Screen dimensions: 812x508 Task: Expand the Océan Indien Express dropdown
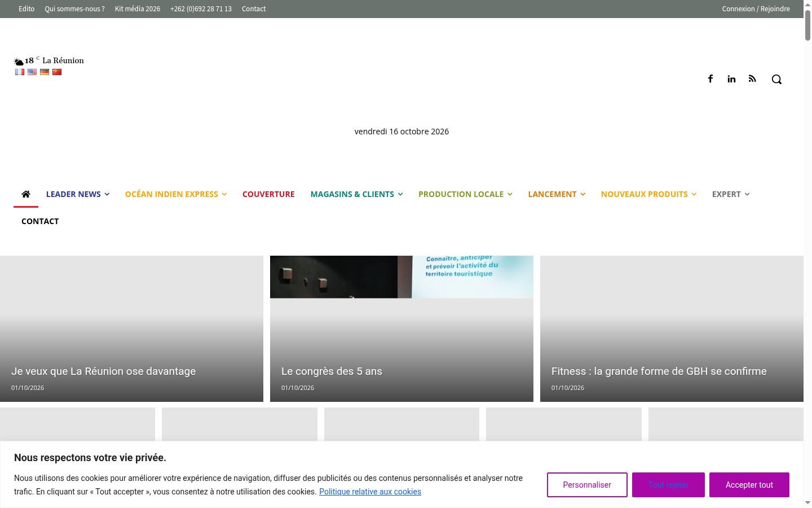(176, 194)
